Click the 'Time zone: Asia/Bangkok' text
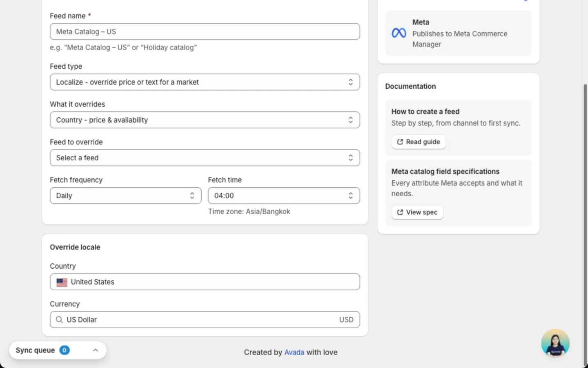 pos(249,212)
